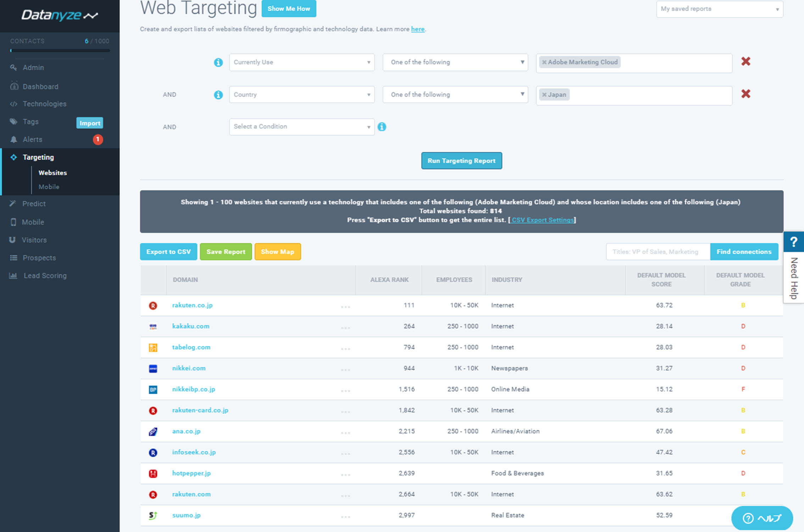Click Import button beside Tags
The height and width of the screenshot is (532, 804).
point(89,123)
